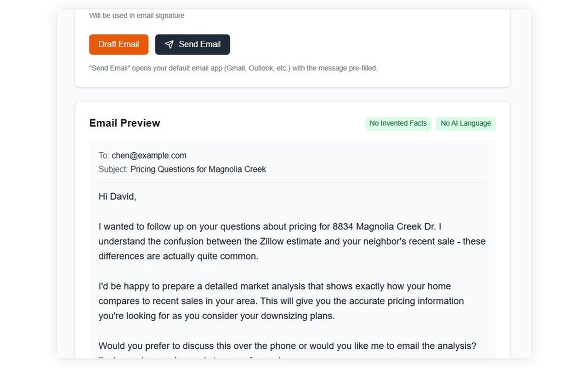Select the No AI Language badge

(x=465, y=123)
